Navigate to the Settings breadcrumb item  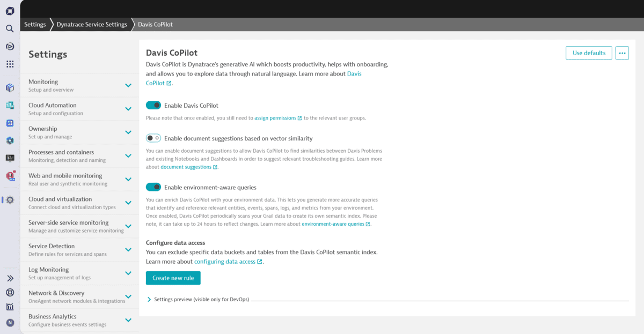tap(34, 24)
